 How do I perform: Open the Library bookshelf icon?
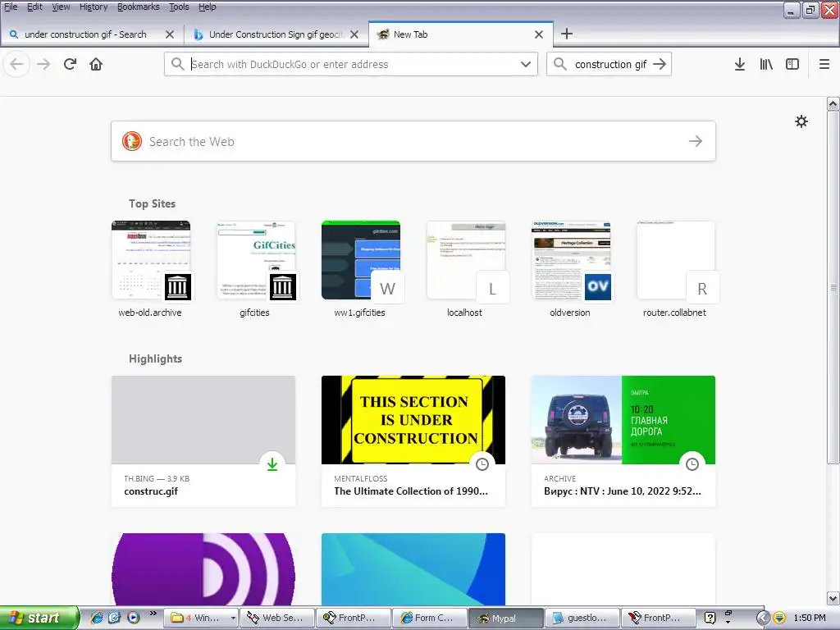pyautogui.click(x=766, y=64)
